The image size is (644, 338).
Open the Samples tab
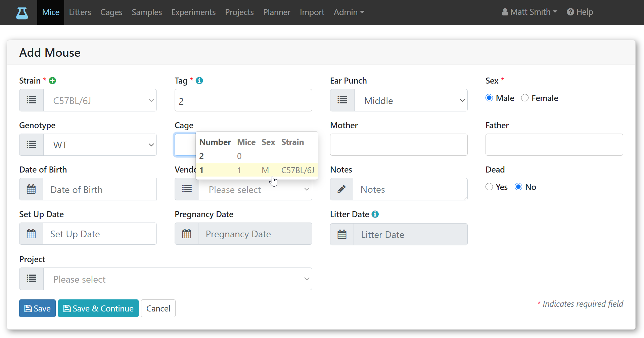point(147,12)
